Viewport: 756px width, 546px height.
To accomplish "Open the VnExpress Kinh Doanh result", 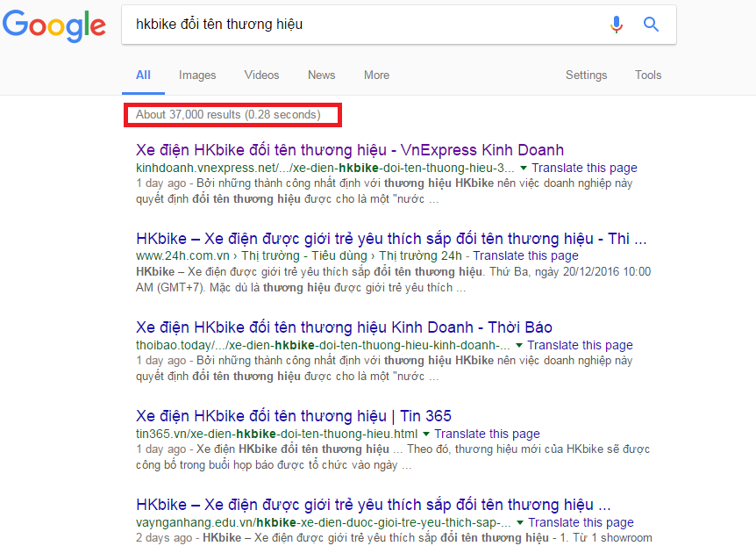I will coord(350,150).
